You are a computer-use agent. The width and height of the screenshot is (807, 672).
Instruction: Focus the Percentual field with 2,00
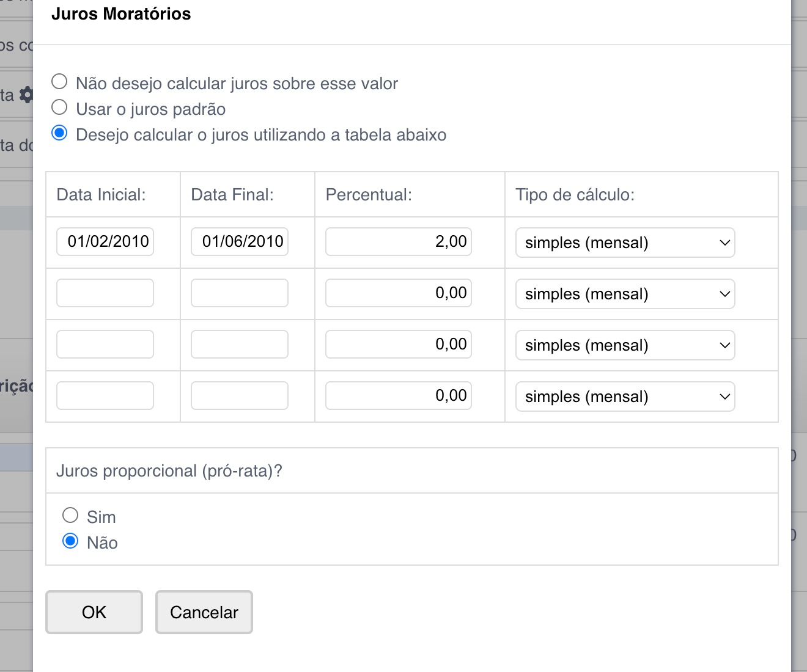click(x=399, y=242)
